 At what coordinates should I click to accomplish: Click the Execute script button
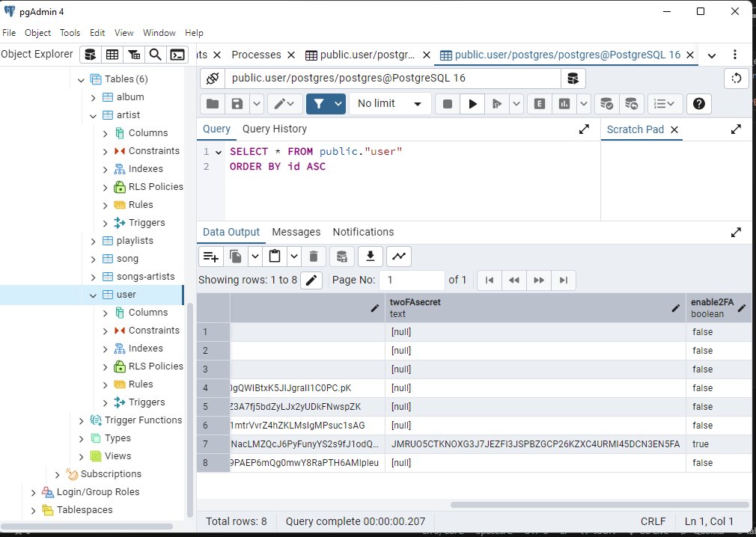coord(496,103)
